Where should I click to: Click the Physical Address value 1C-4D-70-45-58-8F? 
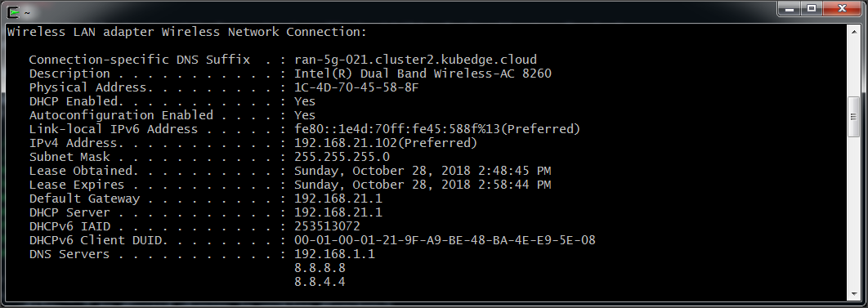click(356, 87)
